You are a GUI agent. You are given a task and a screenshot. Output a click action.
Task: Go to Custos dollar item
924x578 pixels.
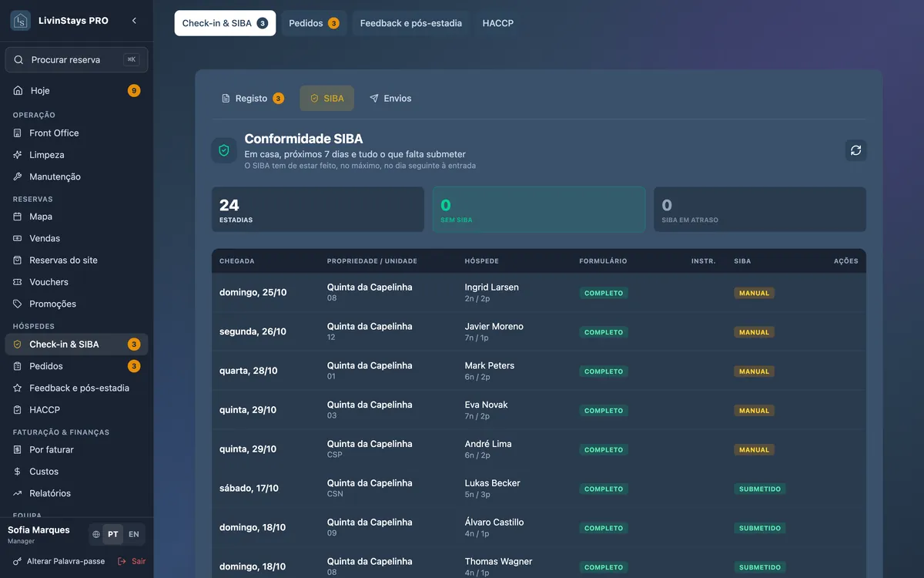[76, 472]
